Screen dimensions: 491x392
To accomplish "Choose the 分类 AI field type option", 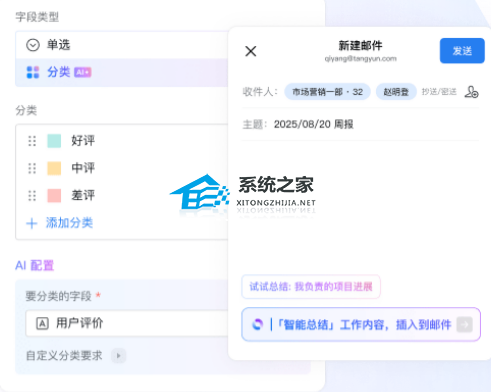I will [x=122, y=72].
